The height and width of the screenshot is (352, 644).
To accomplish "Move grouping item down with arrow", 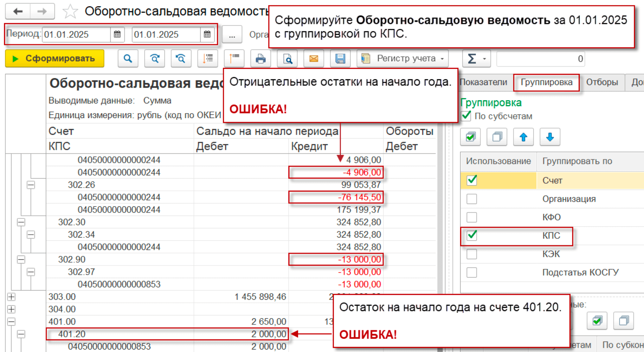I will (x=550, y=137).
